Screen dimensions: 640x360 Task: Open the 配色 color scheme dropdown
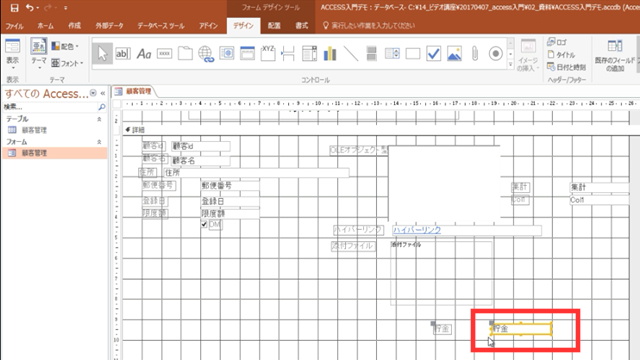[x=65, y=46]
